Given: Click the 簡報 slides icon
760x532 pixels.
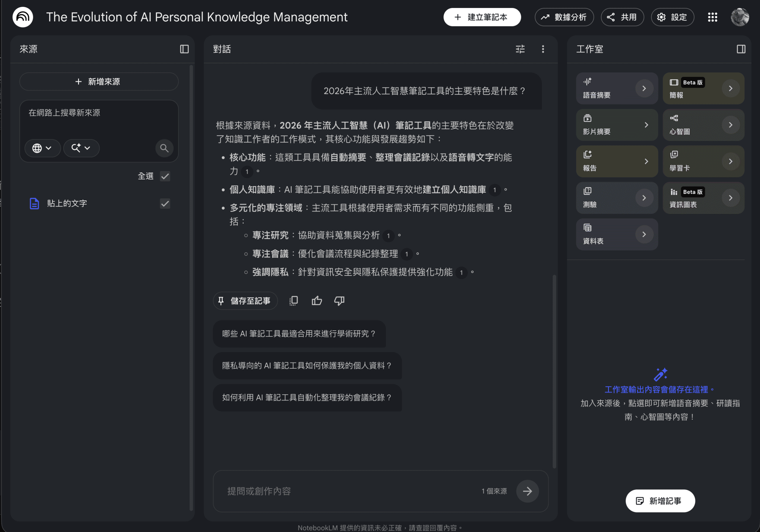Looking at the screenshot, I should tap(674, 83).
